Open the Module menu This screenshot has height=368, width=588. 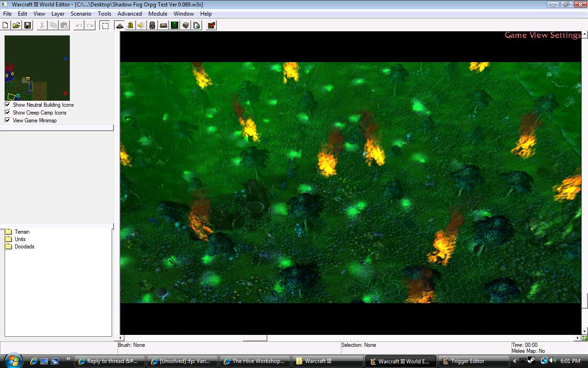(158, 14)
